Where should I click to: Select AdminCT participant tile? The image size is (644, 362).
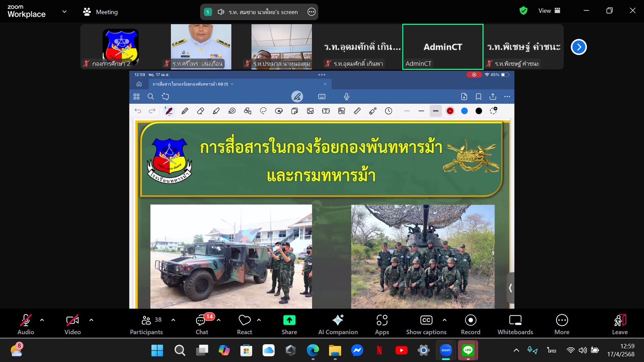[x=442, y=47]
